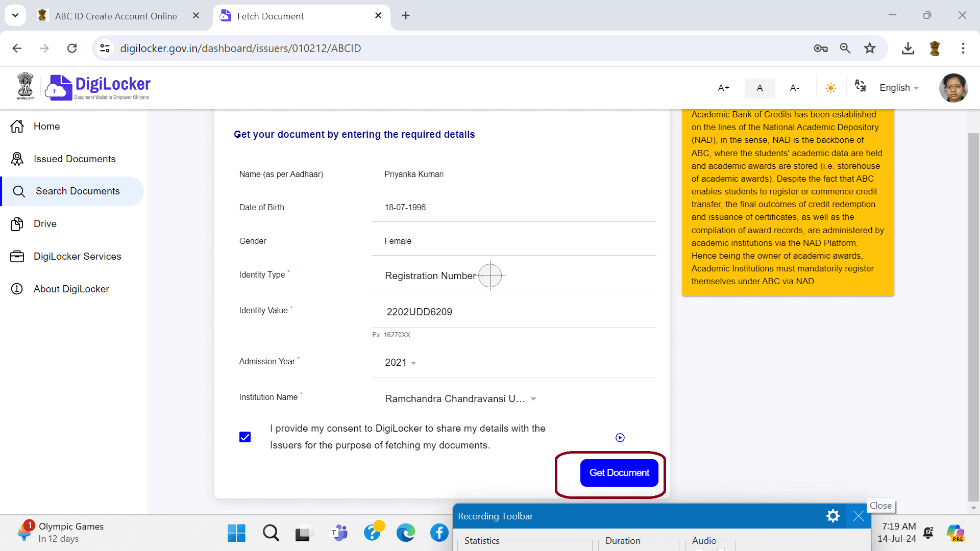The image size is (980, 551).
Task: Click the play icon beside consent text
Action: [x=620, y=438]
